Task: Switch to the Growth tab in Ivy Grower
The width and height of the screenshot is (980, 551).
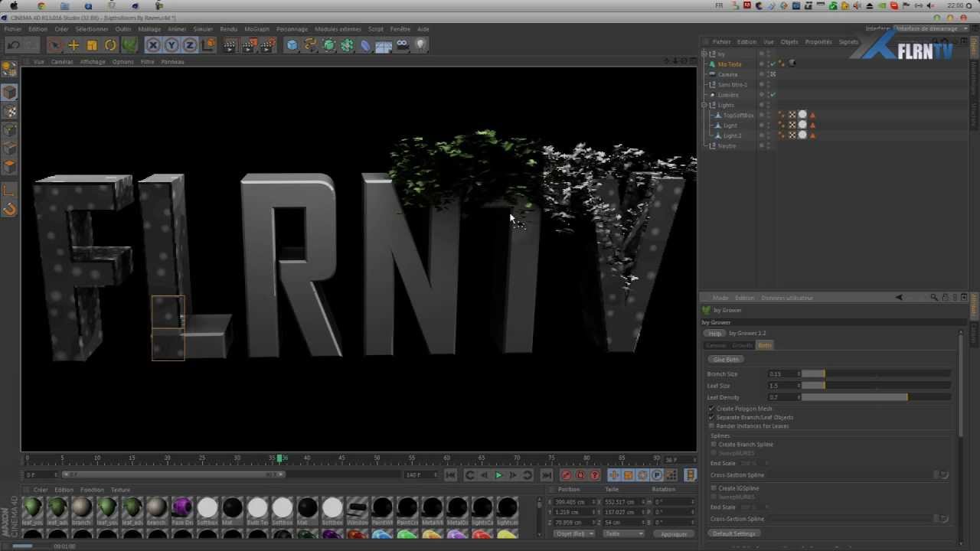Action: pos(742,346)
